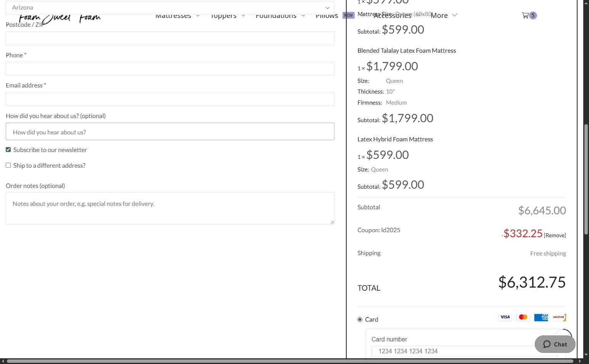Screen dimensions: 589x364
Task: Click the -$332.25 coupon discount
Action: (x=522, y=233)
